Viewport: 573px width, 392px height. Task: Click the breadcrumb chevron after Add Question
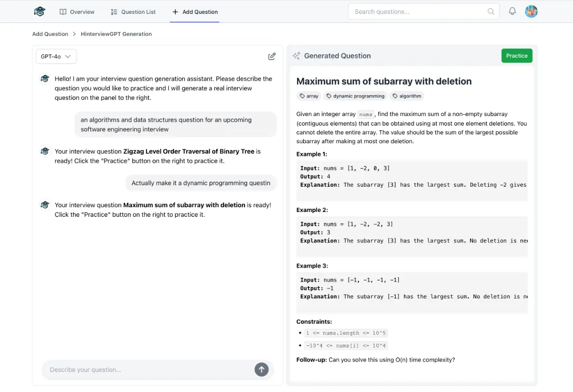click(x=74, y=34)
